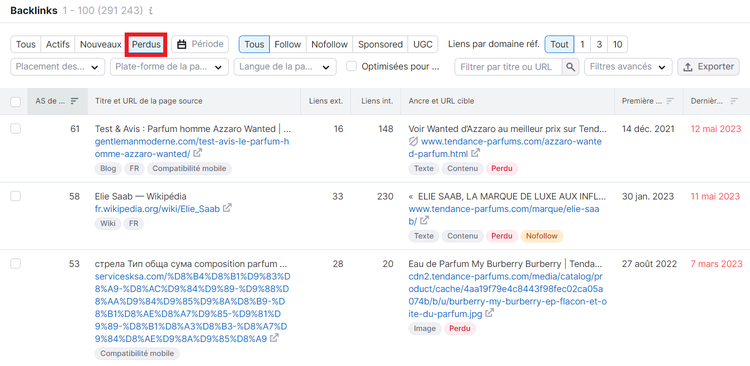The image size is (750, 366).
Task: Check the servicesksa.com row checkbox
Action: click(16, 264)
